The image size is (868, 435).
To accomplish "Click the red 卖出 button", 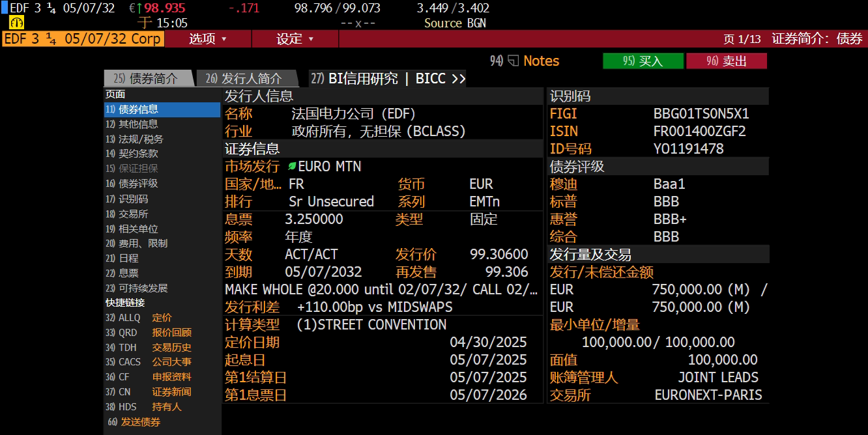I will [727, 61].
